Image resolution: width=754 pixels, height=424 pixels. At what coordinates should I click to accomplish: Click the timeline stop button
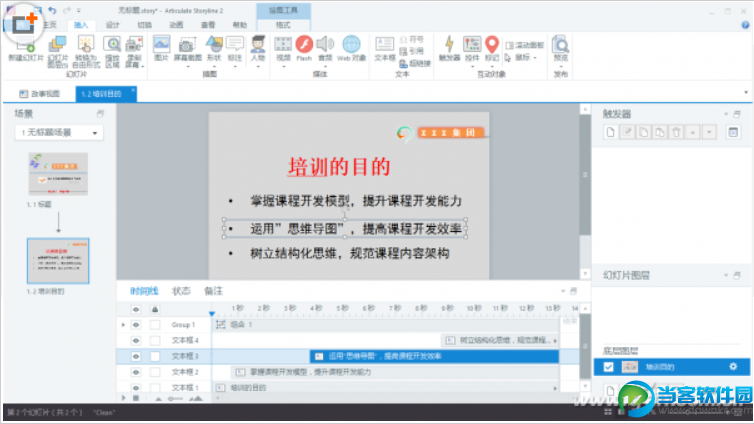[x=136, y=398]
